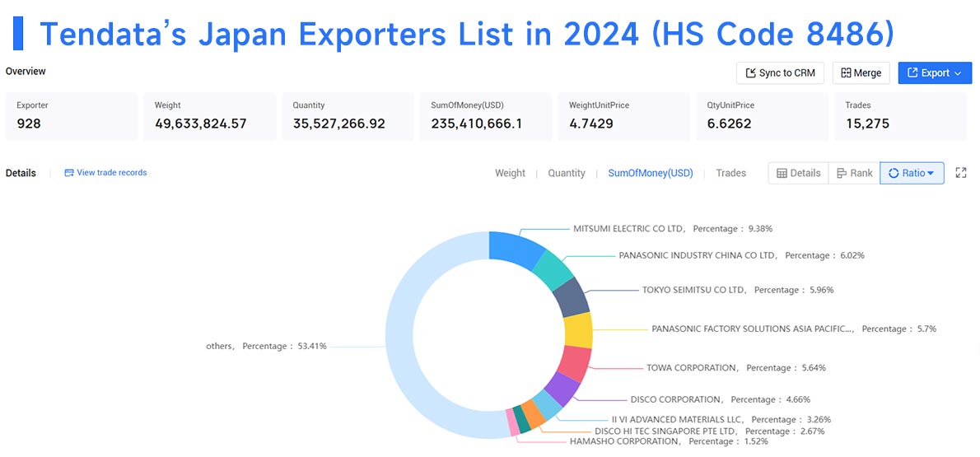This screenshot has height=457, width=980.
Task: Click the purple DISCO donut segment
Action: [x=561, y=389]
